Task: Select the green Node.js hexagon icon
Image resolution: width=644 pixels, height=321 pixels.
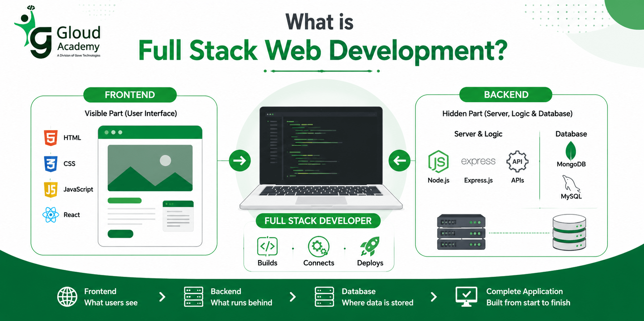Action: pos(438,161)
